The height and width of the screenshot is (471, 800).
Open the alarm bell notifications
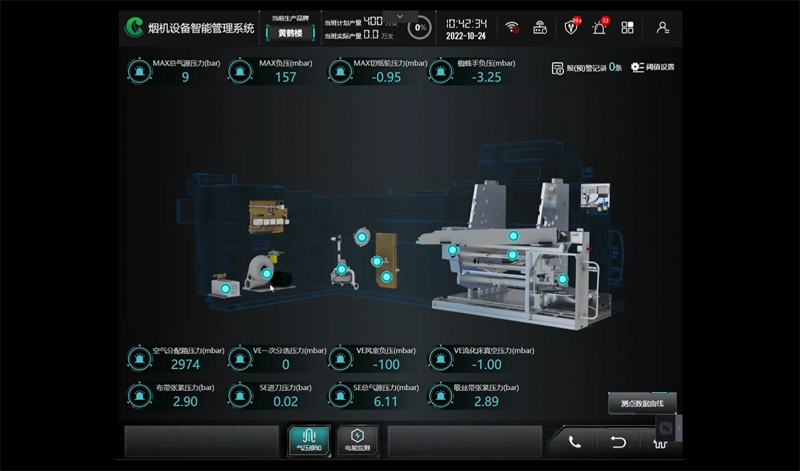point(600,27)
